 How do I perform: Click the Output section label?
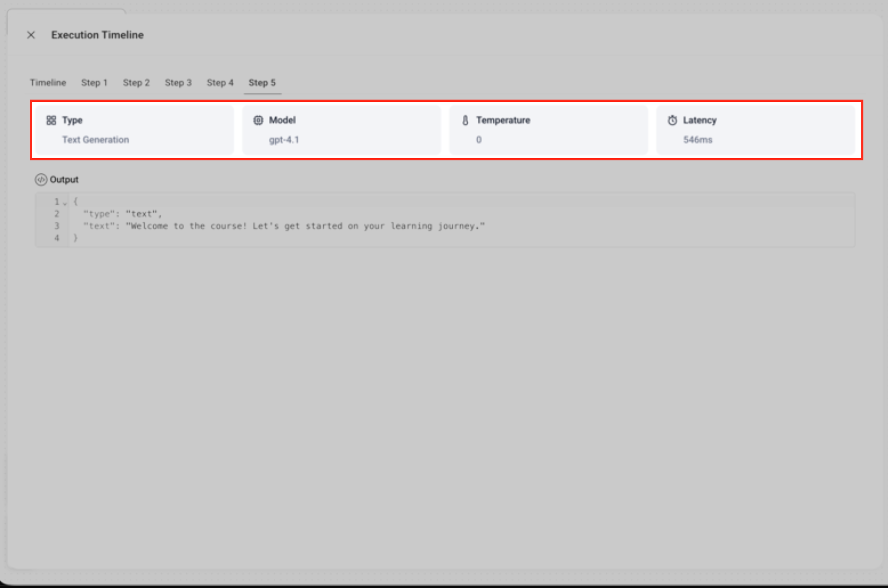[x=64, y=180]
